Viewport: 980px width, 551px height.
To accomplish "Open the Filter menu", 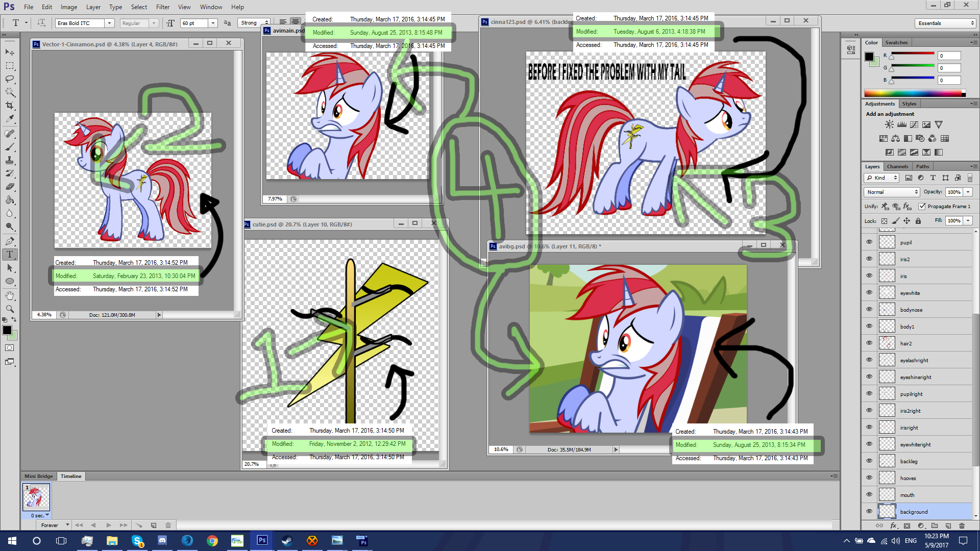I will click(x=163, y=7).
